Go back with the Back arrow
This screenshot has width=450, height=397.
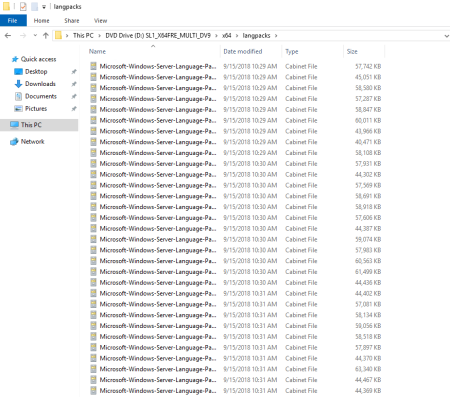click(x=8, y=35)
